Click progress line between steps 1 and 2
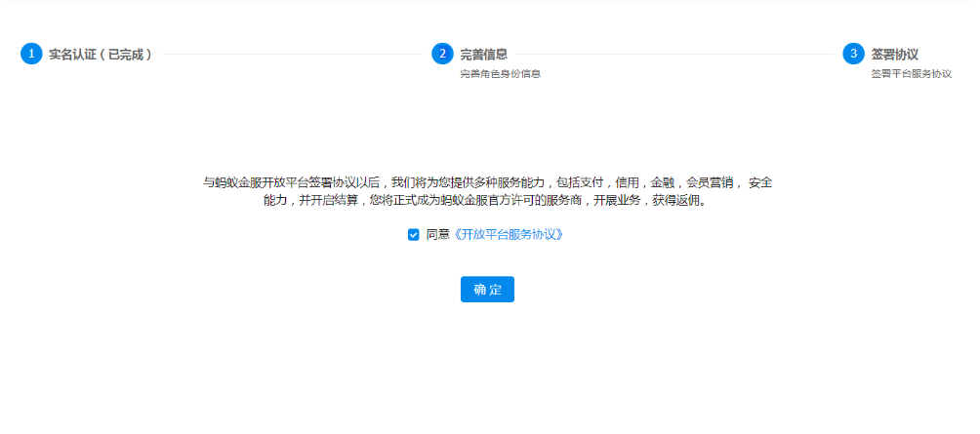 coord(293,55)
